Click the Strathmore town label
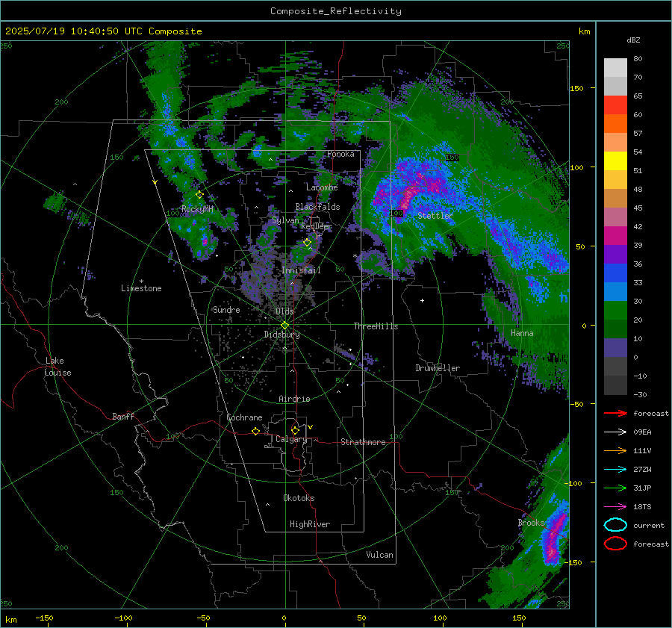672x628 pixels. 363,442
